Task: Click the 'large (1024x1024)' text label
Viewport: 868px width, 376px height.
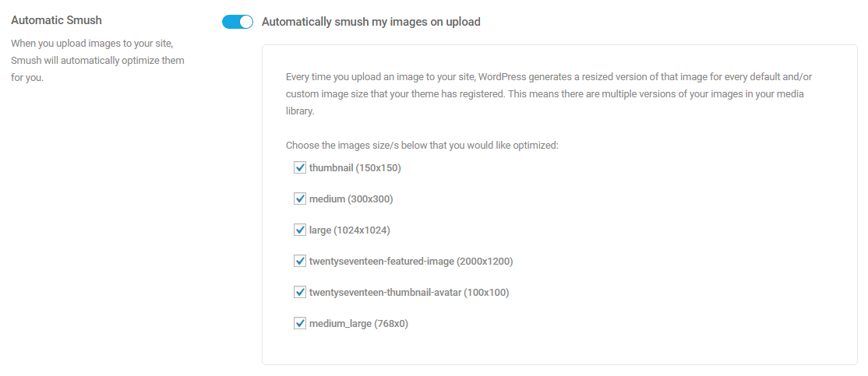Action: pos(349,230)
